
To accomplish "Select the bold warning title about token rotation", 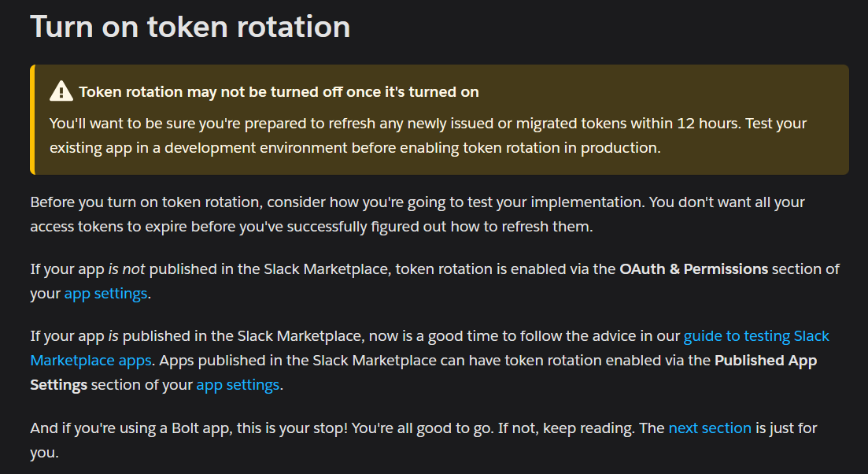I will (x=279, y=92).
